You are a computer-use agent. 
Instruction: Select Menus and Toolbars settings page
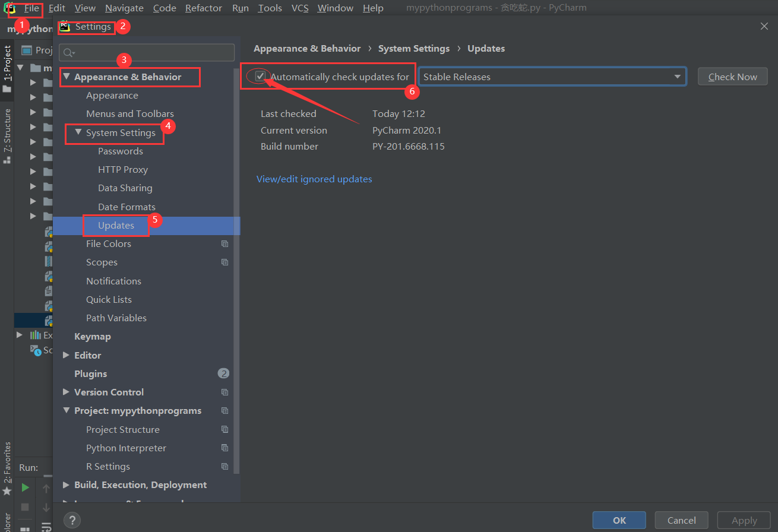point(130,114)
